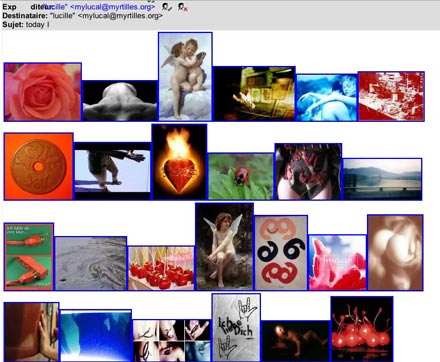Open the dark reclining figure thumbnail
Image resolution: width=440 pixels, height=362 pixels.
(296, 341)
